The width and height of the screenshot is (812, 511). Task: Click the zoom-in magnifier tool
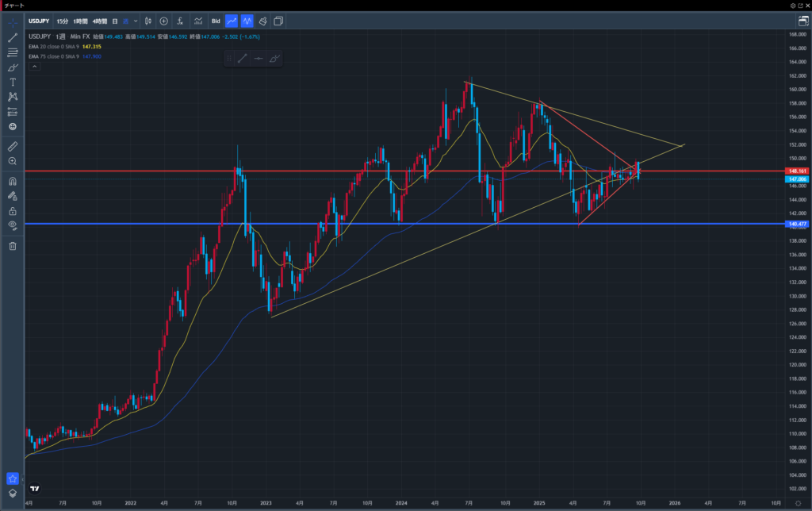tap(13, 161)
